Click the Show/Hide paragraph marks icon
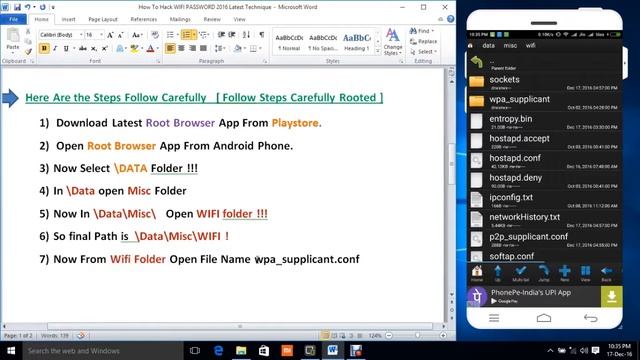 click(x=262, y=35)
